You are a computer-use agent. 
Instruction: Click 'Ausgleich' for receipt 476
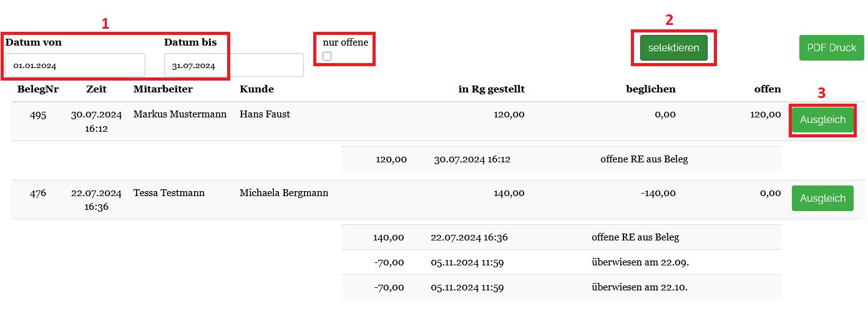tap(822, 198)
